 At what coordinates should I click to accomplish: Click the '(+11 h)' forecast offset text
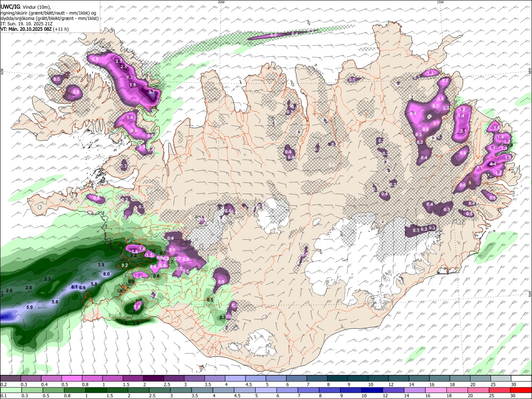coord(61,29)
